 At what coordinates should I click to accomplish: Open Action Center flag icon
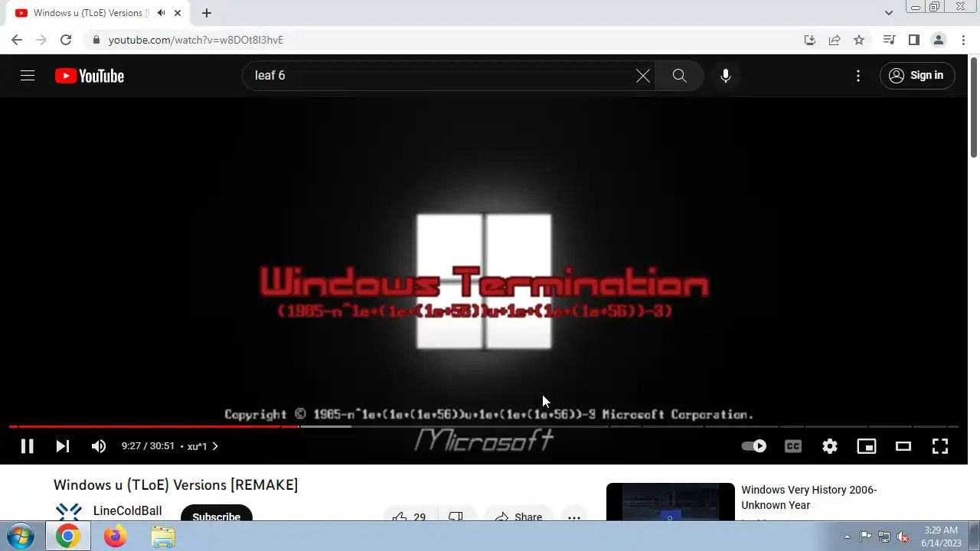[x=866, y=536]
